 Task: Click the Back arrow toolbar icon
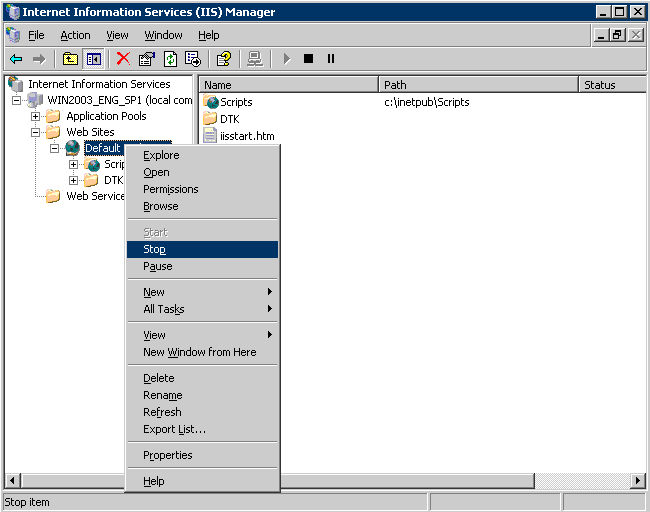click(16, 59)
